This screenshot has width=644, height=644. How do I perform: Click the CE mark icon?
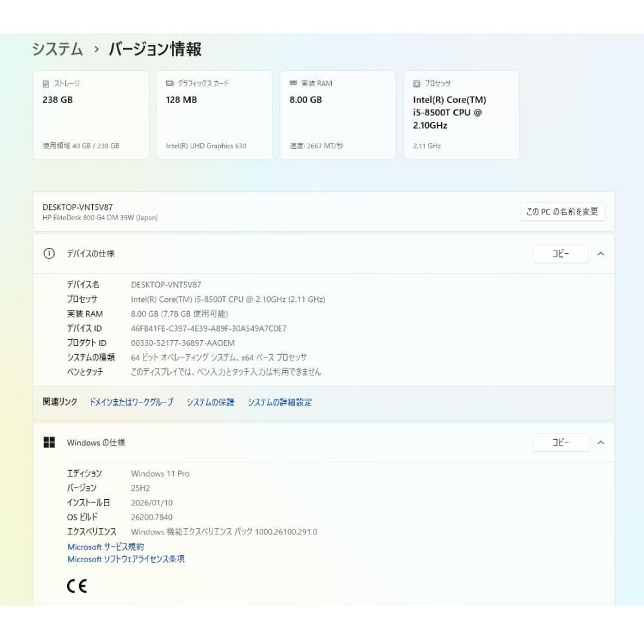point(77,585)
